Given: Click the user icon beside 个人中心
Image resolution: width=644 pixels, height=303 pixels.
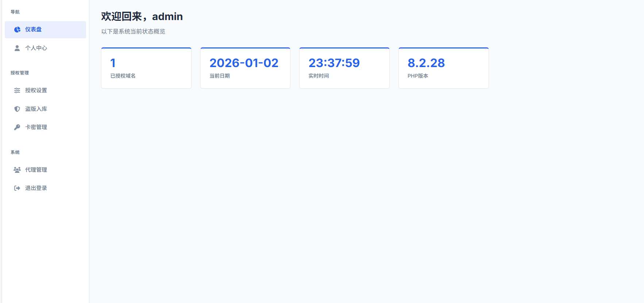Looking at the screenshot, I should tap(17, 48).
